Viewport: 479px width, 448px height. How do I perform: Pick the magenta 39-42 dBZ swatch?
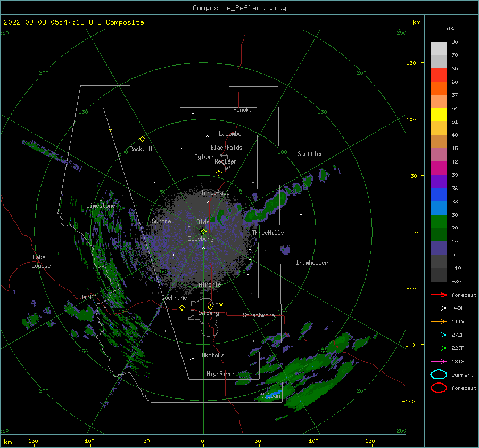point(439,168)
